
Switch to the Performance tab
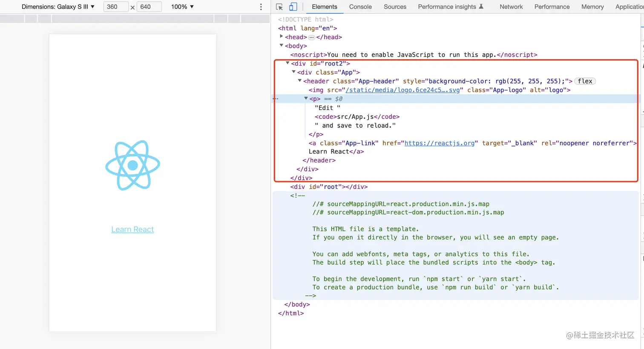(552, 7)
